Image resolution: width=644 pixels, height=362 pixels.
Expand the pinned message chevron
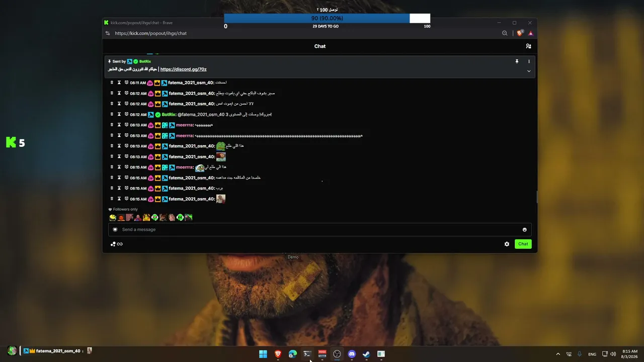click(529, 71)
